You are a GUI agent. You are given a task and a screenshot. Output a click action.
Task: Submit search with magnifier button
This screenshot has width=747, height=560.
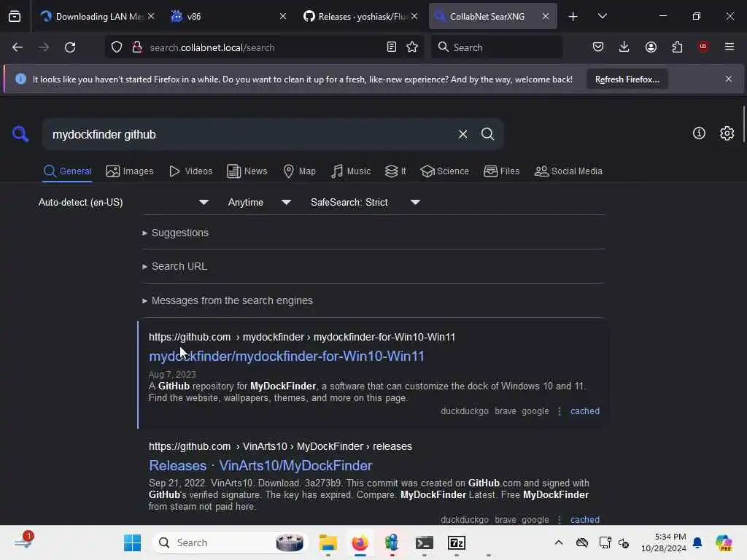click(487, 134)
